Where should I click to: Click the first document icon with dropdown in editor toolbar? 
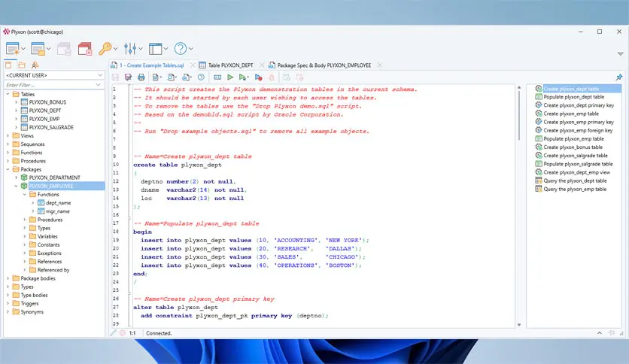point(156,77)
